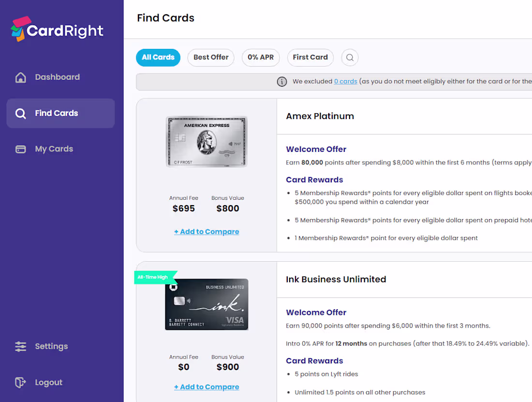Open the 0 cards excluded link
The image size is (532, 402).
[x=345, y=81]
